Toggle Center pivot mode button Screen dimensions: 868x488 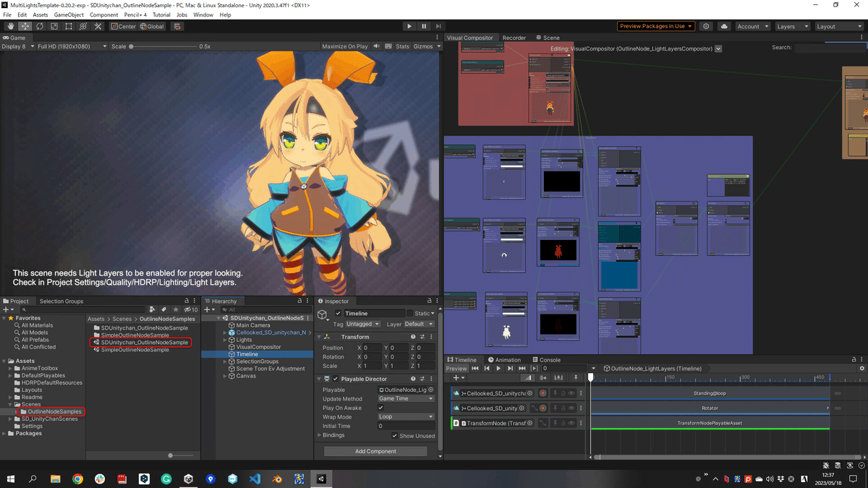(123, 26)
